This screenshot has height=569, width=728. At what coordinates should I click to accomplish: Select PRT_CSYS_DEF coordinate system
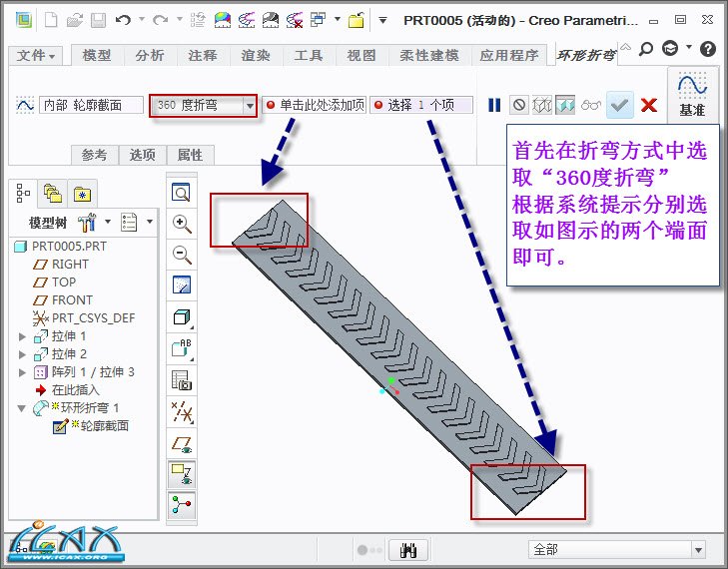[84, 318]
